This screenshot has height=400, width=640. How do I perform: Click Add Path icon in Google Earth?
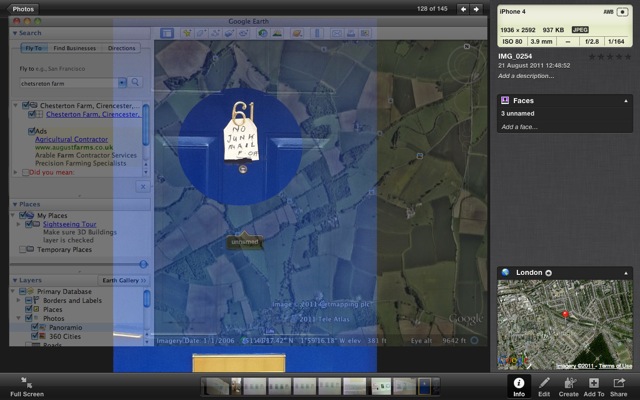(215, 33)
